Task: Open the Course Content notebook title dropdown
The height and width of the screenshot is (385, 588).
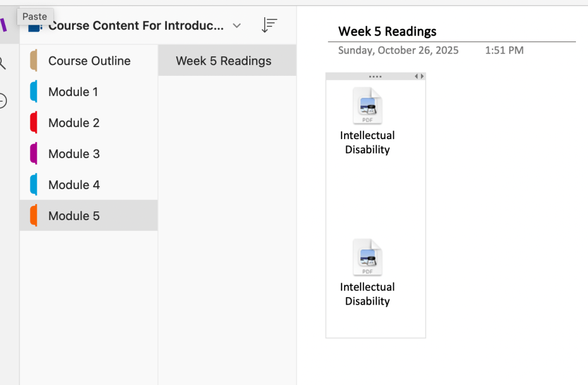Action: point(136,26)
